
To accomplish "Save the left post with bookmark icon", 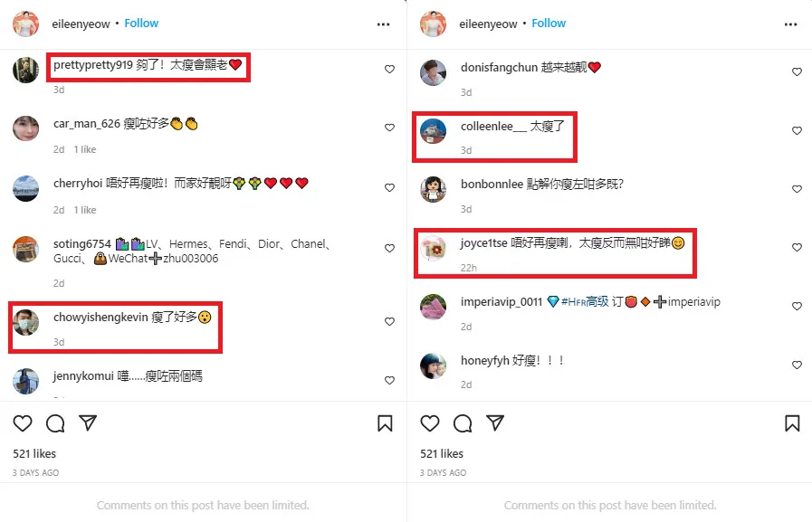I will coord(385,423).
